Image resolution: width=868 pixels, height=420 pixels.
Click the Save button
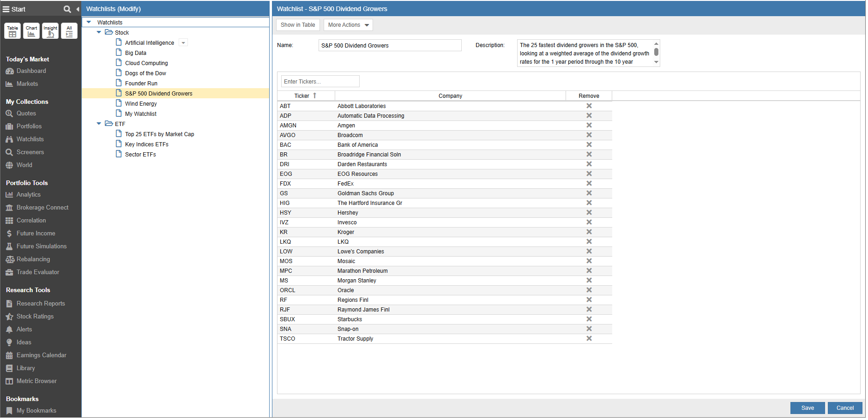click(808, 408)
